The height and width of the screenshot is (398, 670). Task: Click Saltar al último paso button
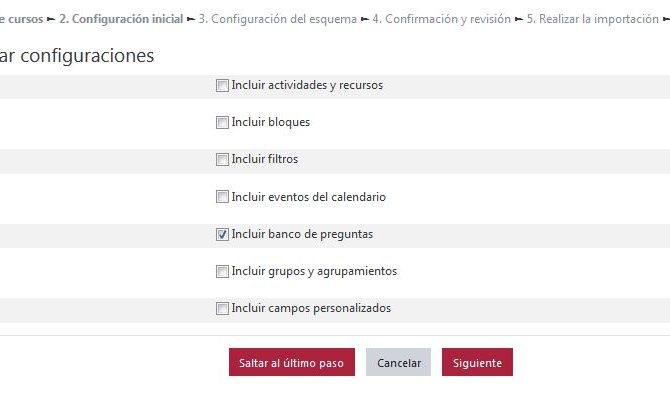(292, 362)
